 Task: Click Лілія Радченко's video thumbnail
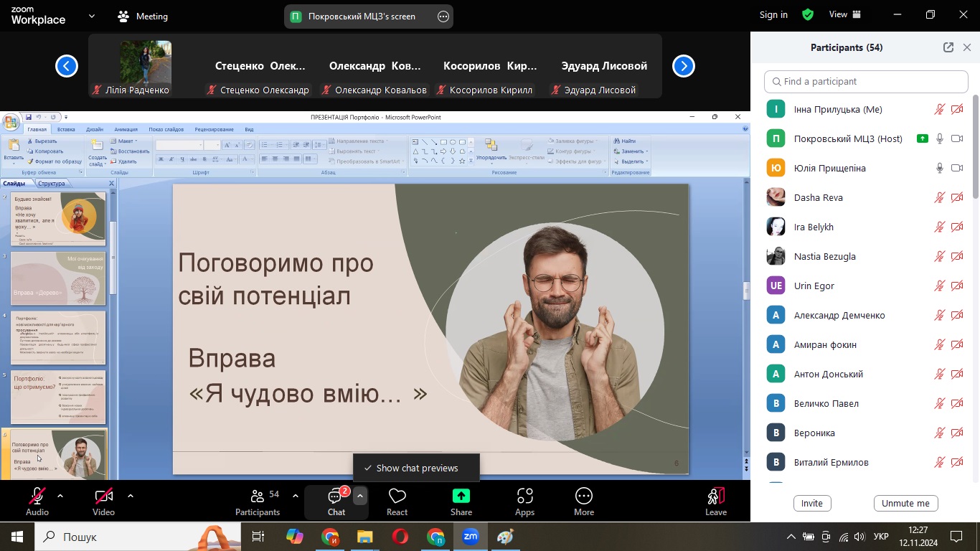[x=146, y=66]
